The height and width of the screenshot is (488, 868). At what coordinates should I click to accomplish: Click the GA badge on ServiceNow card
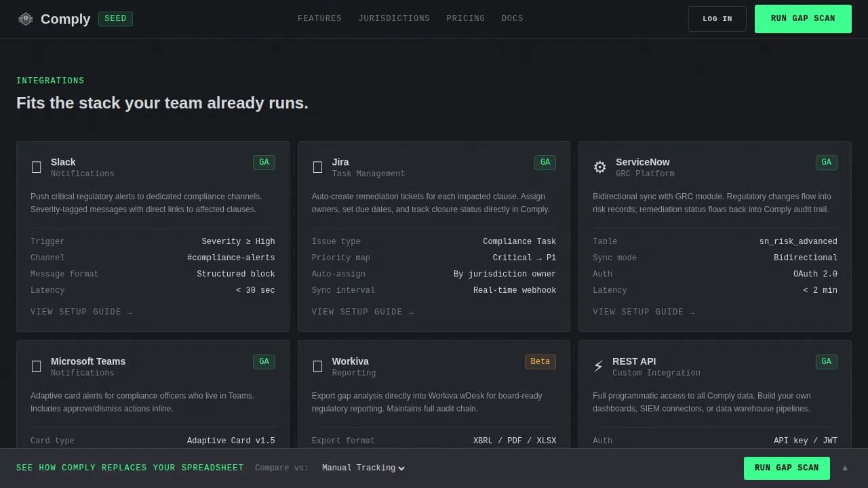click(x=826, y=163)
